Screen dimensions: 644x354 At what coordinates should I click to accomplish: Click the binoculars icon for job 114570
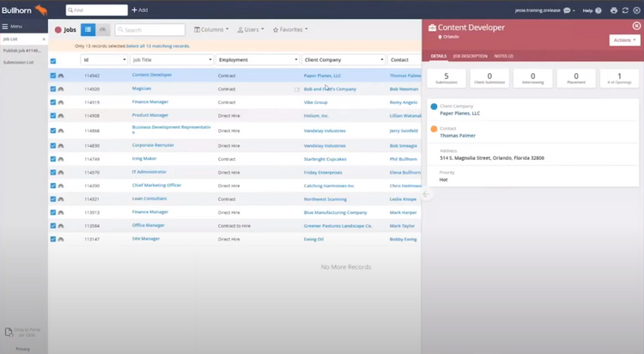61,172
